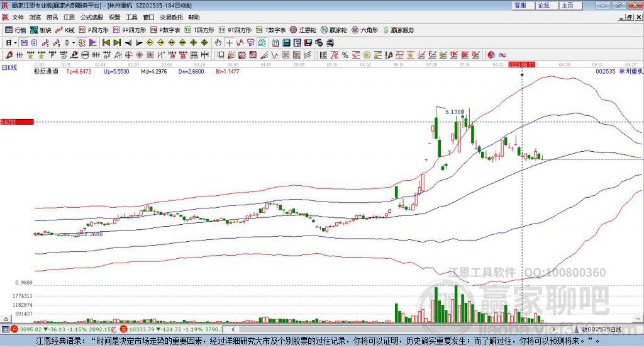Screen dimensions: 644x347
Task: Click the status bar grid icon
Action: pos(5,329)
